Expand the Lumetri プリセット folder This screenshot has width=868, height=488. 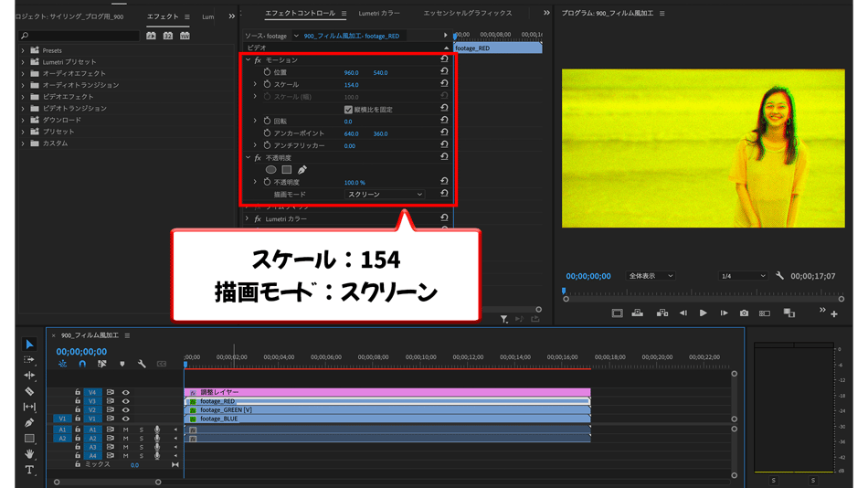click(23, 62)
